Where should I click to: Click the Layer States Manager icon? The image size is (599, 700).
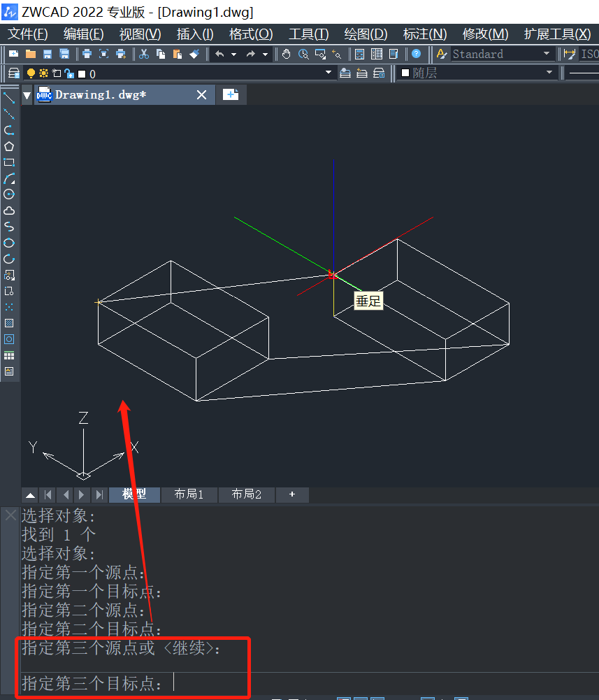coord(379,73)
